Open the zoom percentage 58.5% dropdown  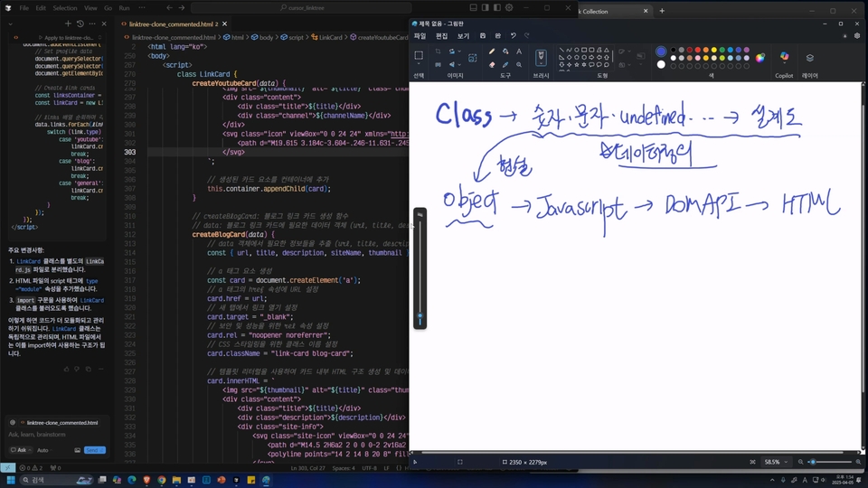(x=776, y=462)
